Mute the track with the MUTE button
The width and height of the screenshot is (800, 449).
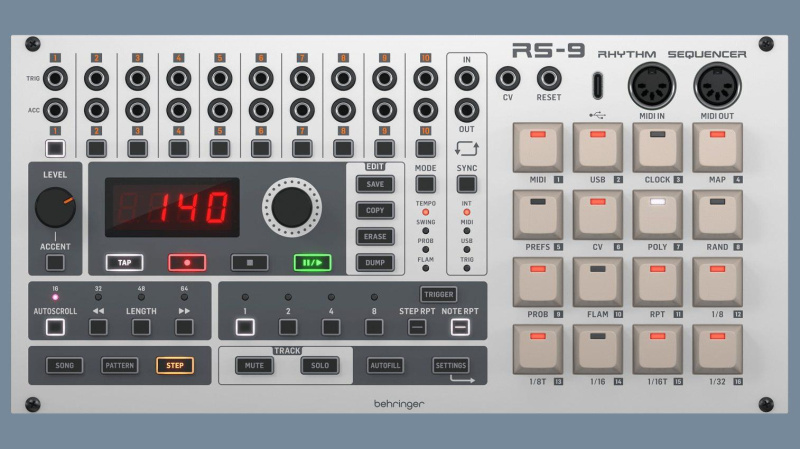pyautogui.click(x=254, y=365)
